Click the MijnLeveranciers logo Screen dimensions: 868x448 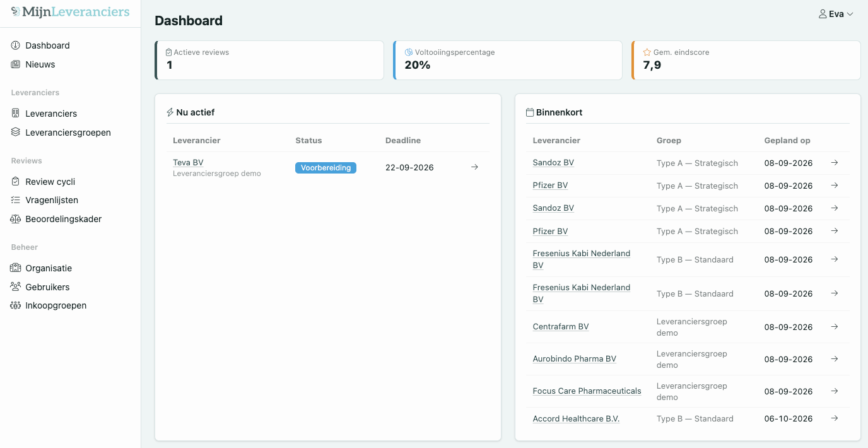click(70, 11)
